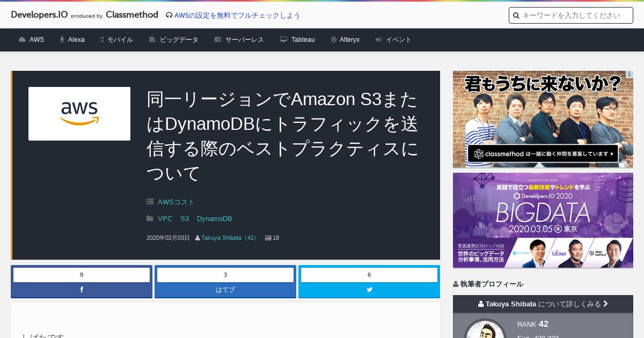Open the Classmethod logo link

132,15
